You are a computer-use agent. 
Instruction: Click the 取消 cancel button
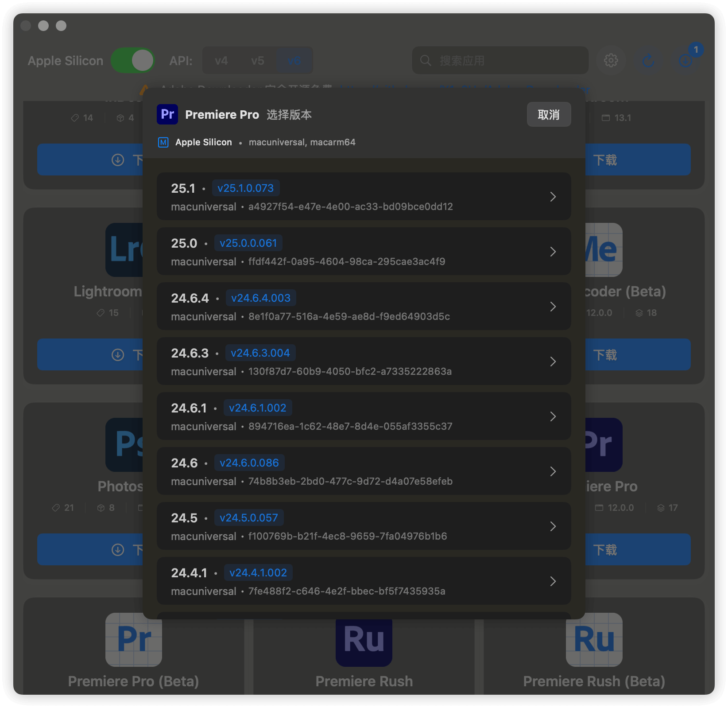click(x=549, y=114)
